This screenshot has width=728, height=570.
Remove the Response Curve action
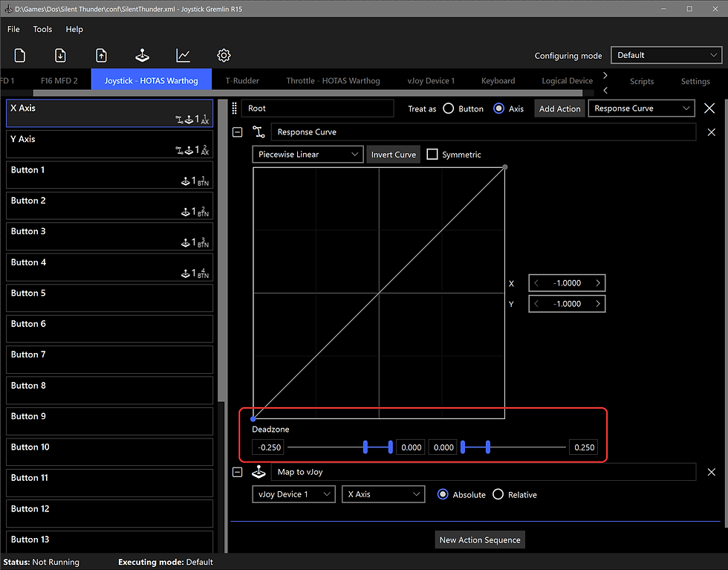pyautogui.click(x=712, y=132)
